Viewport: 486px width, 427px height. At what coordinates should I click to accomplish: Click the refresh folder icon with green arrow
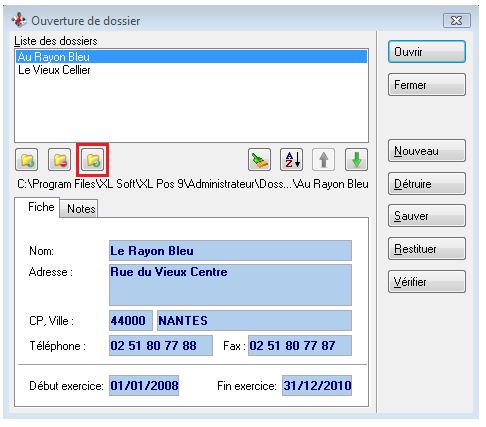[x=92, y=160]
